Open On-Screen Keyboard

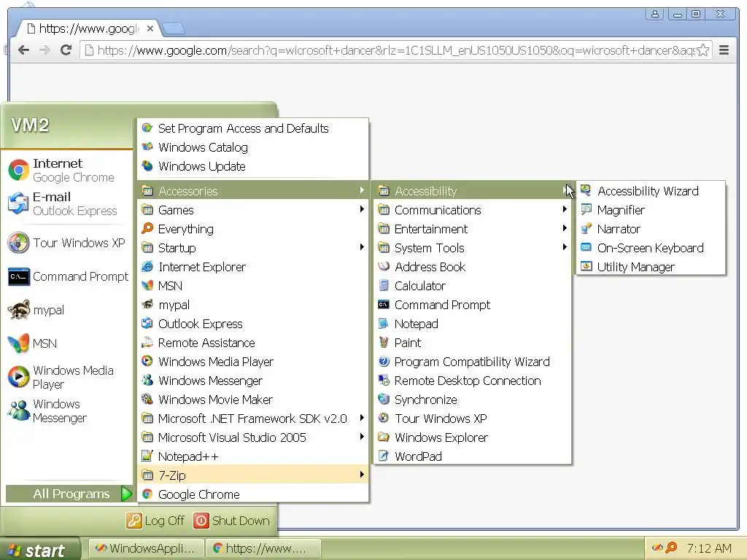650,248
